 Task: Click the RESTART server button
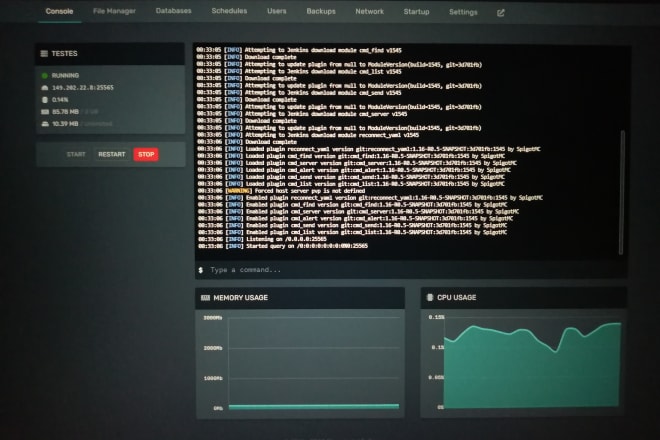pyautogui.click(x=112, y=155)
